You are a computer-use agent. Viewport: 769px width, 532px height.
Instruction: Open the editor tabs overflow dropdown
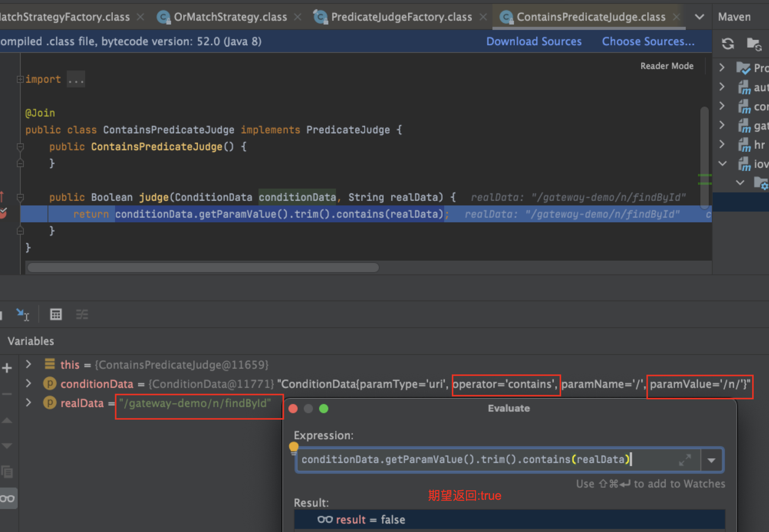click(x=699, y=17)
